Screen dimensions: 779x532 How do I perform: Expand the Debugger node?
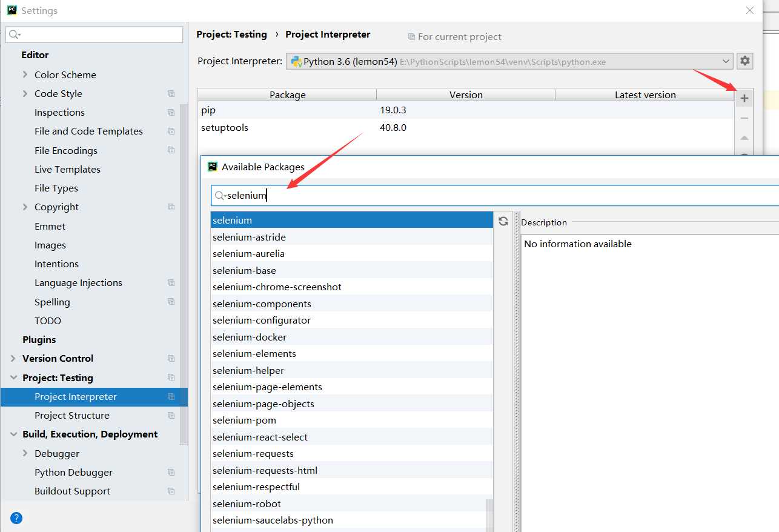click(25, 453)
